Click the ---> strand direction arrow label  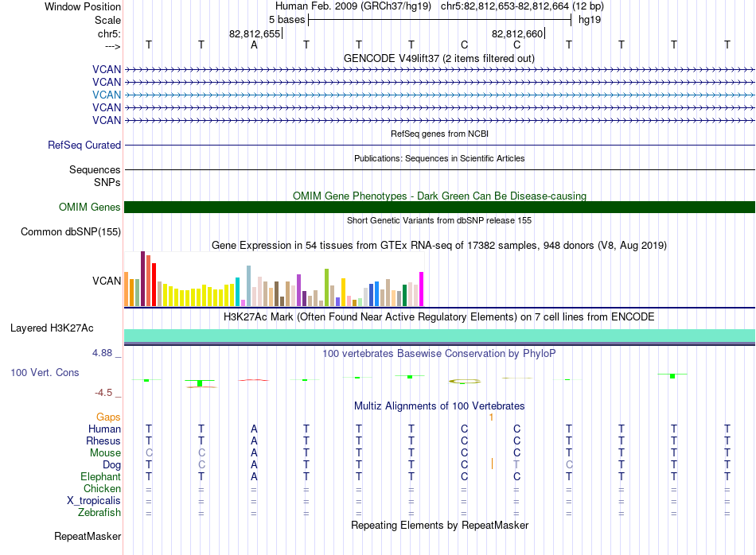coord(113,46)
